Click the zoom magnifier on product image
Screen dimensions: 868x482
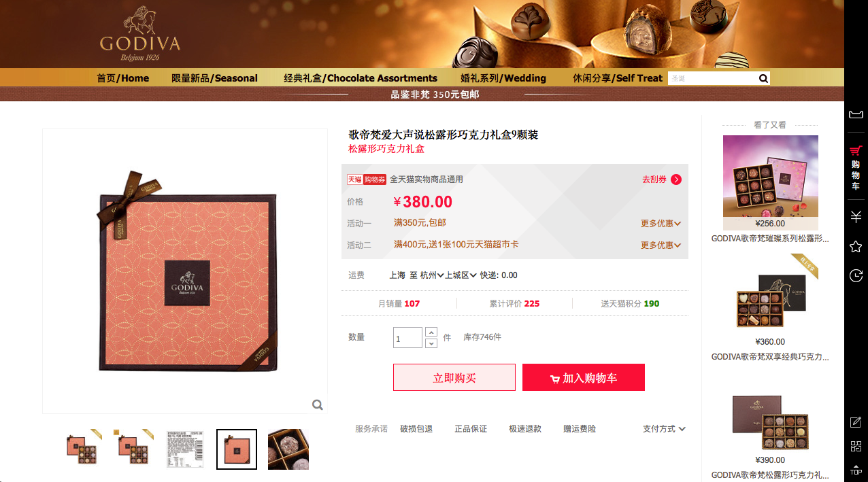tap(317, 404)
